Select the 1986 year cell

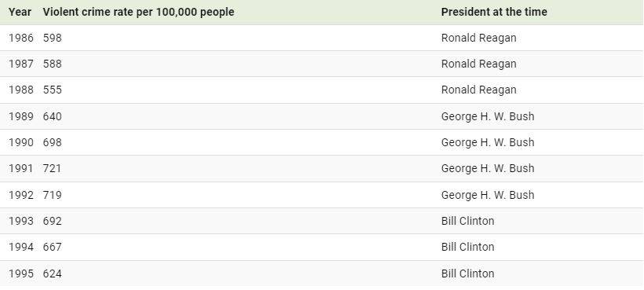(x=21, y=38)
